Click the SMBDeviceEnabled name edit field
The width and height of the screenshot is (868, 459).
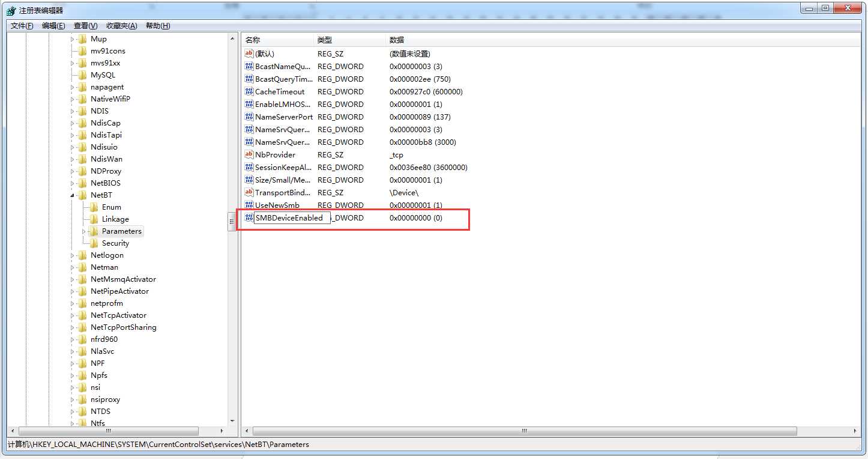click(292, 217)
